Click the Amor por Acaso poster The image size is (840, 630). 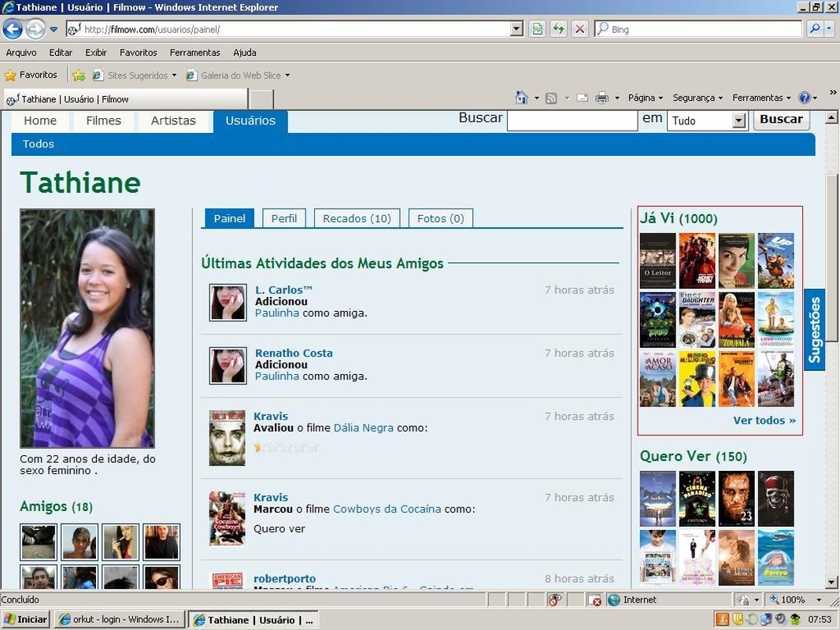point(658,379)
